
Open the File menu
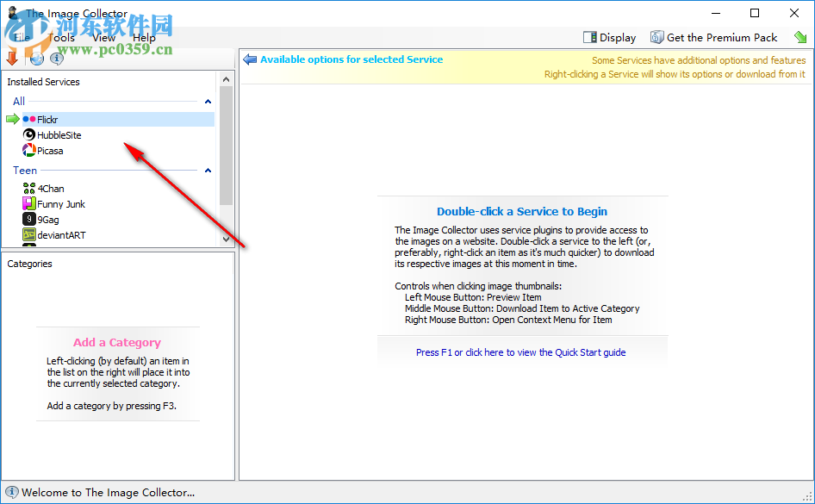22,37
